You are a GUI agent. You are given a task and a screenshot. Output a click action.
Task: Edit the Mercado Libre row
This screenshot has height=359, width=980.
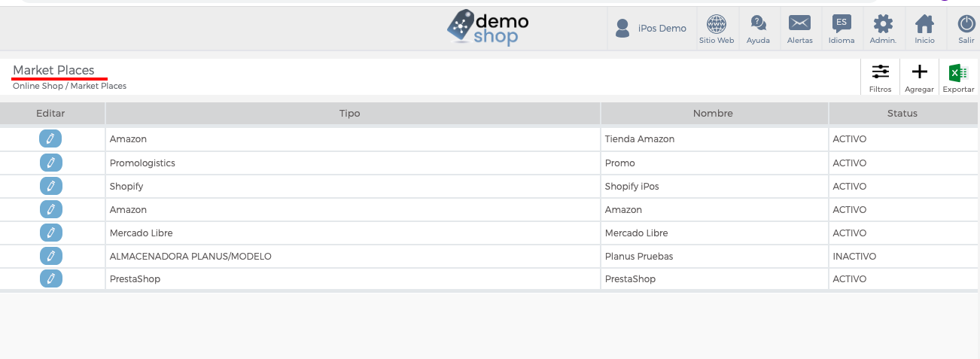click(x=50, y=233)
